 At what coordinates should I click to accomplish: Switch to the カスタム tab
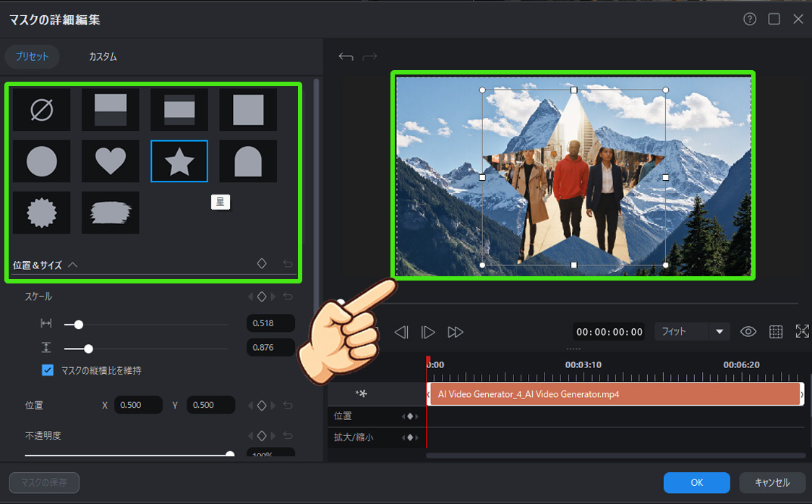[x=103, y=56]
